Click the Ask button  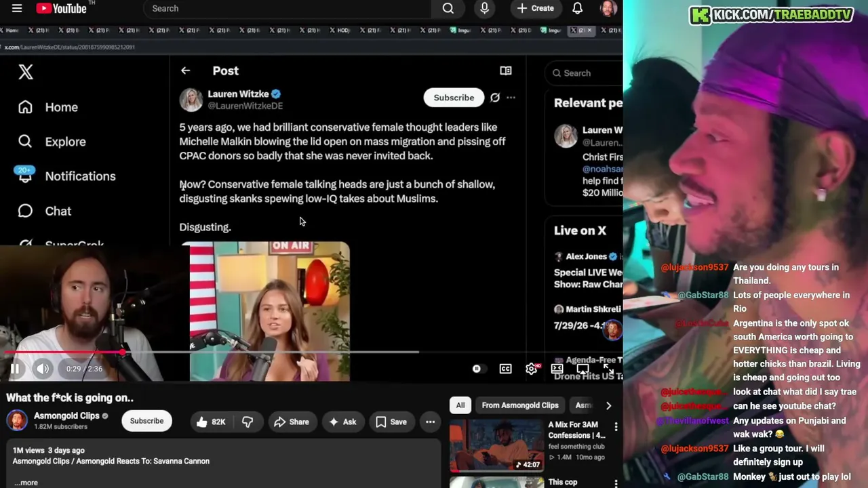(x=342, y=422)
